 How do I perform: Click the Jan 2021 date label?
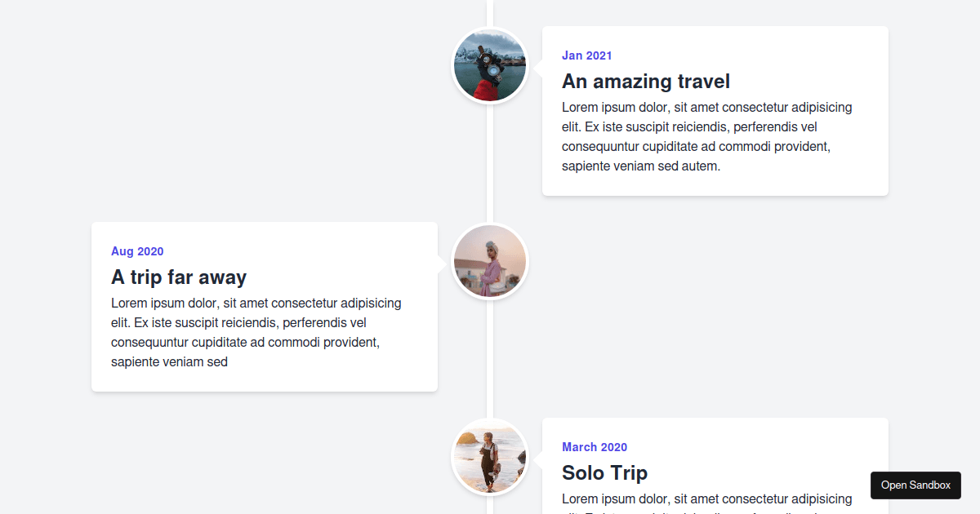[x=586, y=55]
